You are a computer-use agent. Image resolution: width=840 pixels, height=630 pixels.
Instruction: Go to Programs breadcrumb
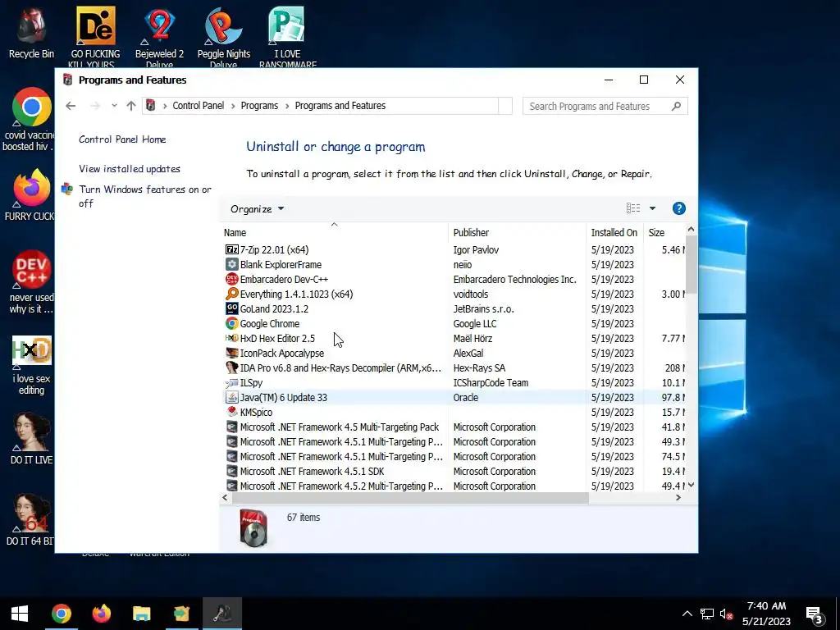259,106
